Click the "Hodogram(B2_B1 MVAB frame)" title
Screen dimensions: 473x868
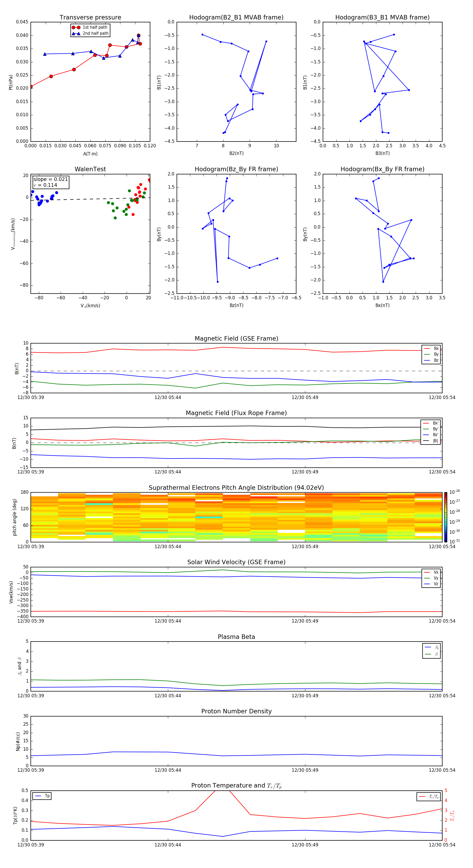click(236, 17)
